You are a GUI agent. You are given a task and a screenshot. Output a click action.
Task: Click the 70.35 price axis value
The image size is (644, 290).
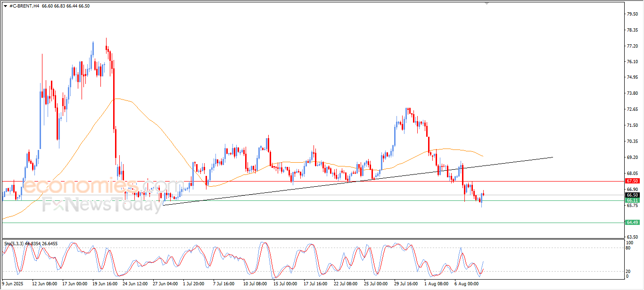coord(632,141)
